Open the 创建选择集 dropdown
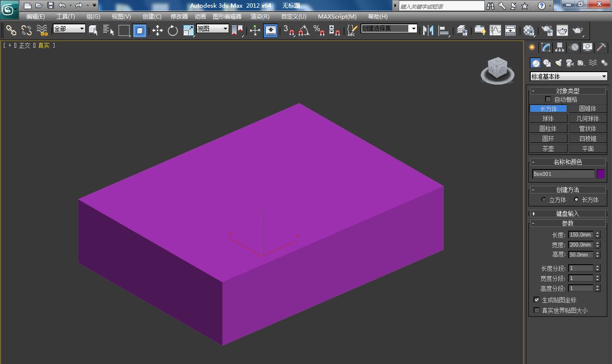 pyautogui.click(x=413, y=29)
